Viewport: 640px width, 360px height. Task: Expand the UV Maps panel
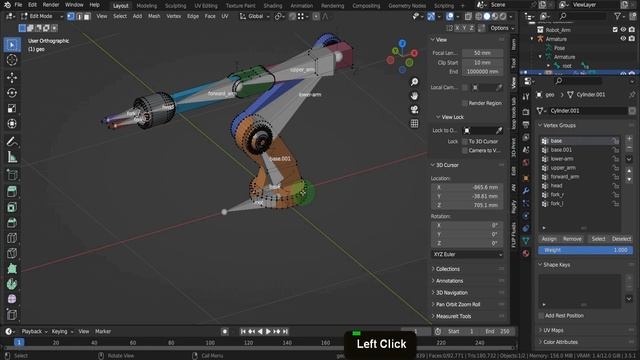[x=553, y=330]
